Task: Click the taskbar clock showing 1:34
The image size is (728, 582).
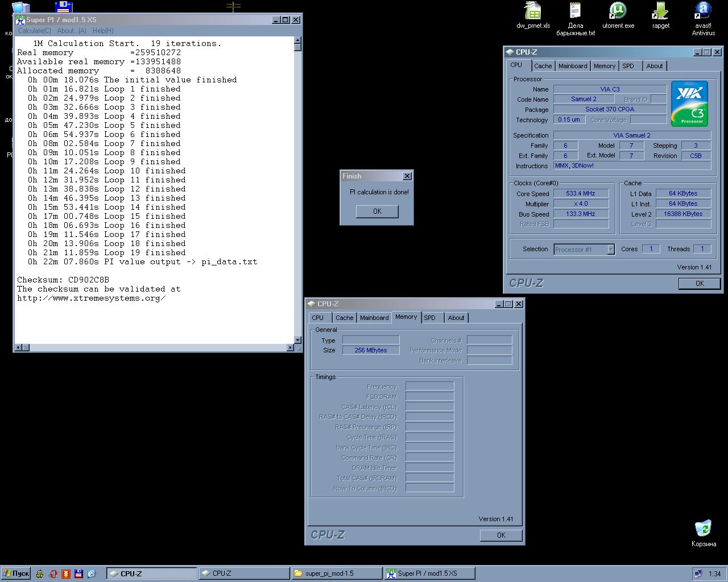Action: (x=715, y=573)
